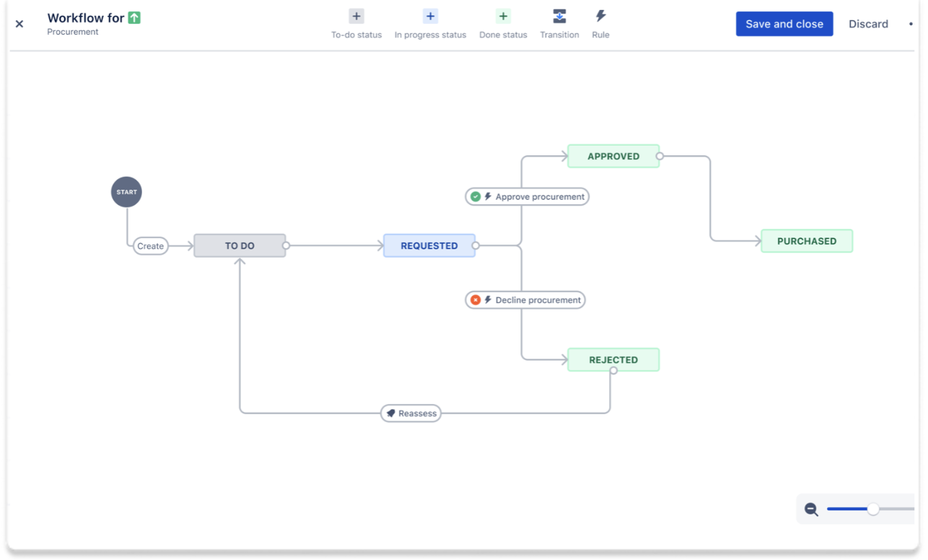Select the PURCHASED status node
This screenshot has width=928, height=560.
pos(806,241)
